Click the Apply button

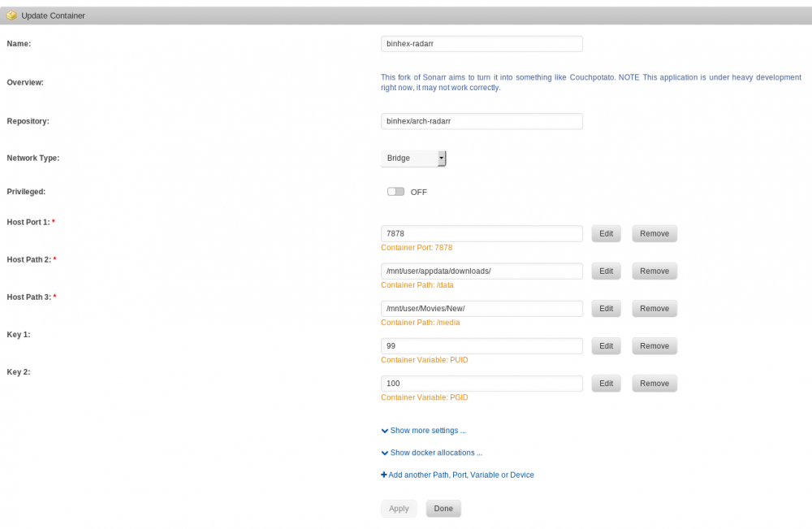[399, 509]
